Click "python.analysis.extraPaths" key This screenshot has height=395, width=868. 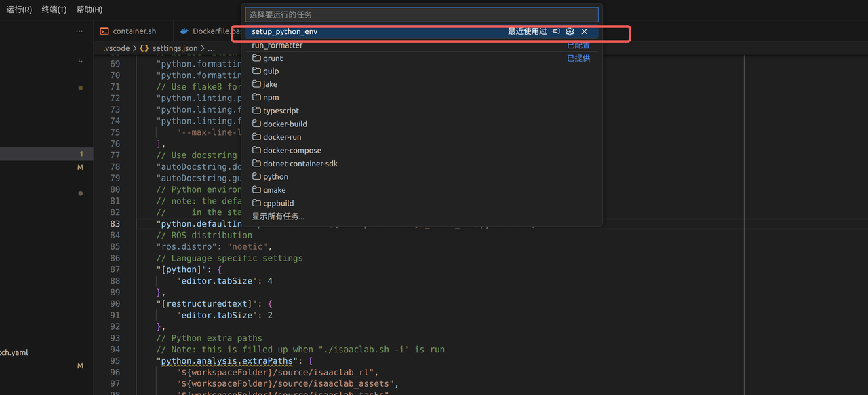(228, 361)
